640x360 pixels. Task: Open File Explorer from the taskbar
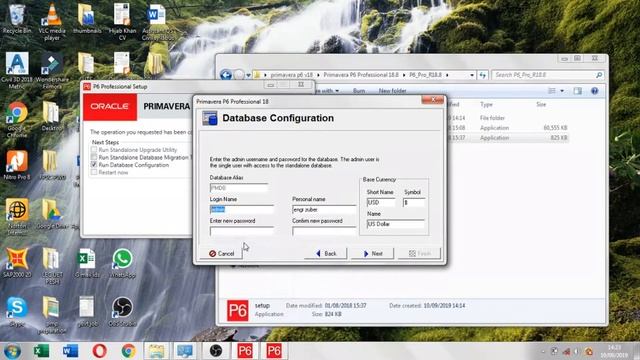pyautogui.click(x=157, y=351)
